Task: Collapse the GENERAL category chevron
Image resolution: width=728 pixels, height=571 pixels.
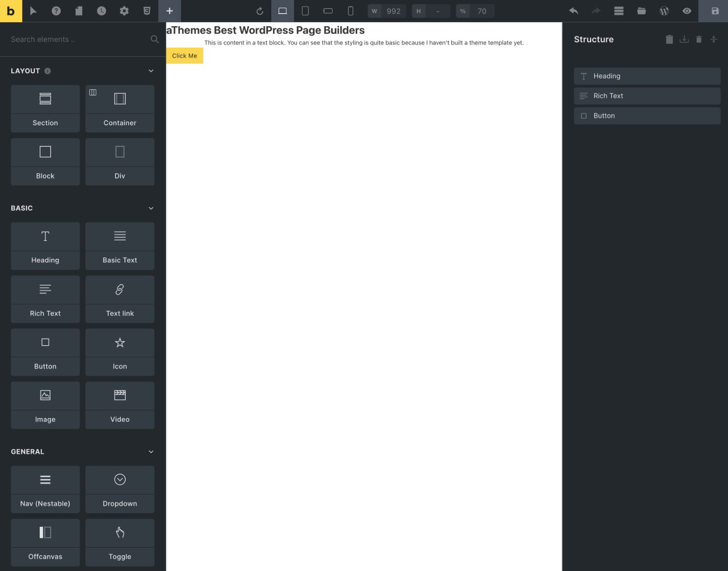Action: click(x=151, y=452)
